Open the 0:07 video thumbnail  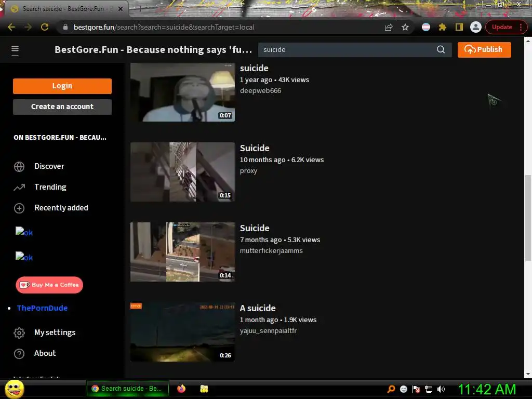pos(182,92)
